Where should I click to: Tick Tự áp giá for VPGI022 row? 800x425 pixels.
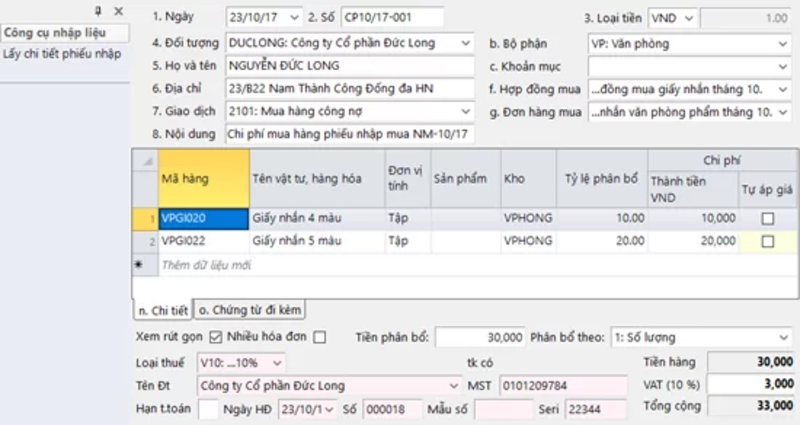coord(767,241)
